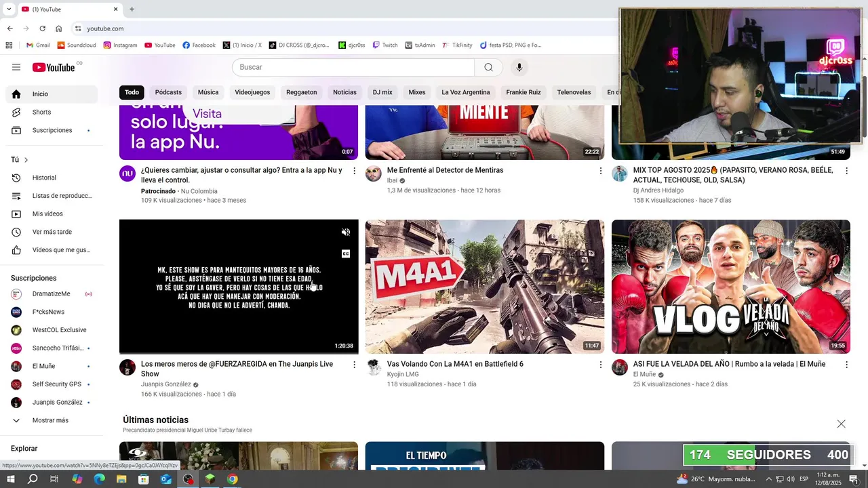Open Self Security GPS subscription
The height and width of the screenshot is (488, 868).
point(52,384)
